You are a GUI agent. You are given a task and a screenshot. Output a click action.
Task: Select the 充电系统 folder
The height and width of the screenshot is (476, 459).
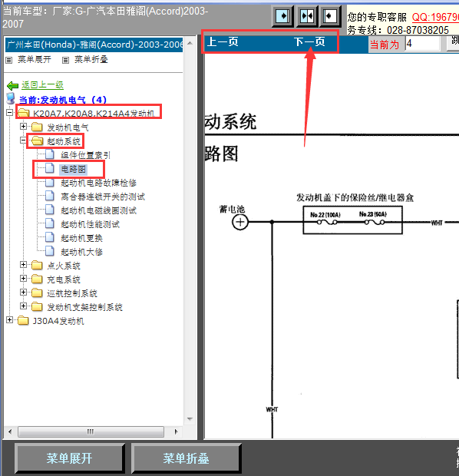click(64, 279)
